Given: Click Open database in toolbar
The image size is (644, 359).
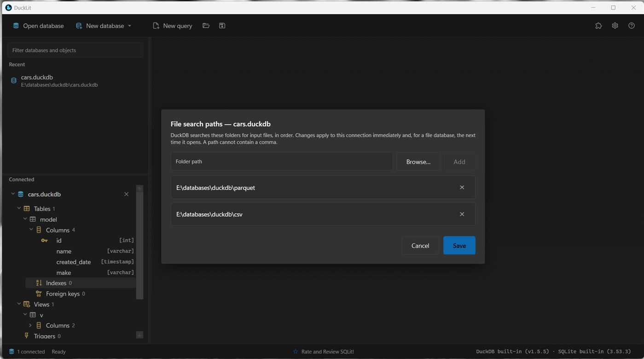Looking at the screenshot, I should (x=38, y=26).
